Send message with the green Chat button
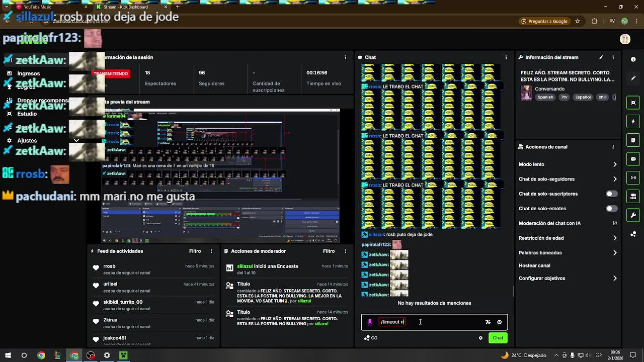 498,338
